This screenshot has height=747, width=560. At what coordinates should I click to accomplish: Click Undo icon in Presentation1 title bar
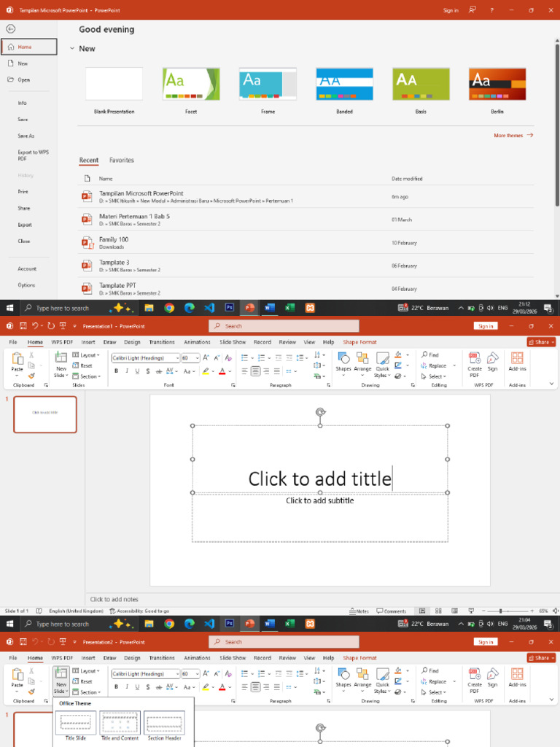point(35,326)
